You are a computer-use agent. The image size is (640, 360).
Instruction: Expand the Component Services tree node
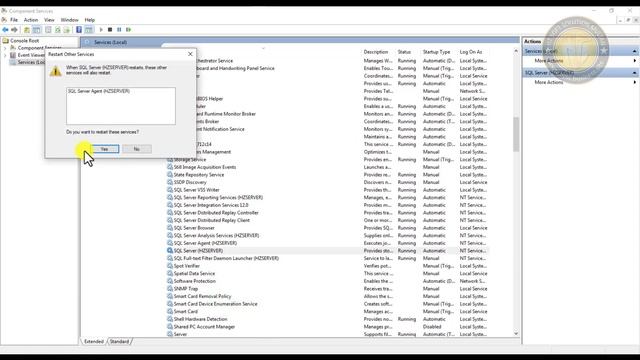[5, 48]
